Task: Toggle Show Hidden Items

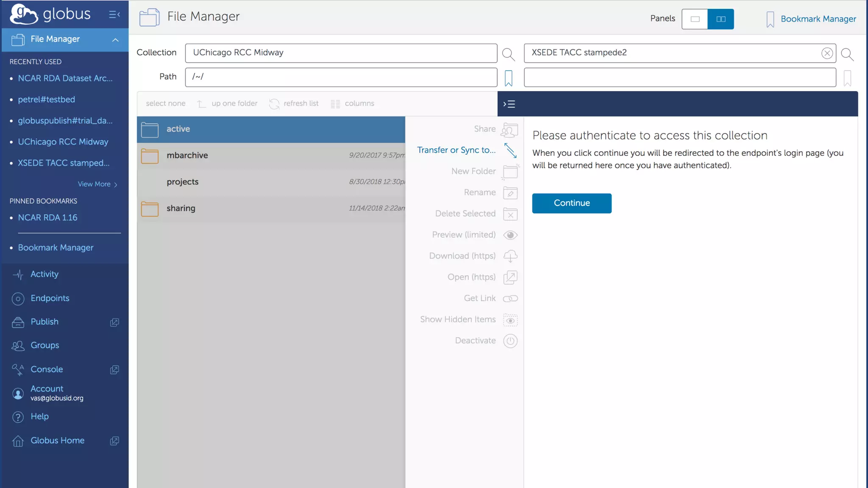Action: (510, 320)
